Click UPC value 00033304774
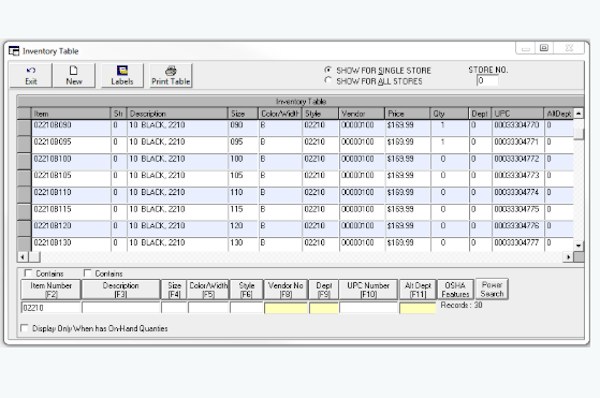Image resolution: width=600 pixels, height=398 pixels. pos(517,192)
